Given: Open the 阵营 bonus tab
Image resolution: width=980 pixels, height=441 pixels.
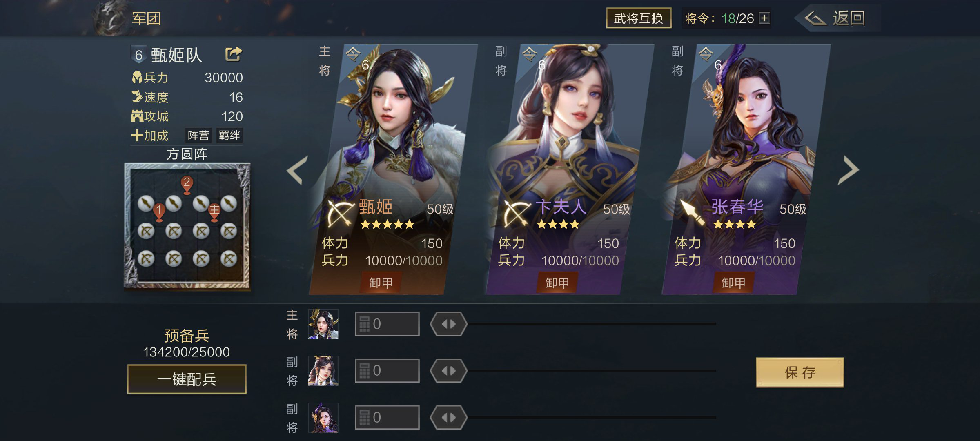Looking at the screenshot, I should (x=198, y=135).
